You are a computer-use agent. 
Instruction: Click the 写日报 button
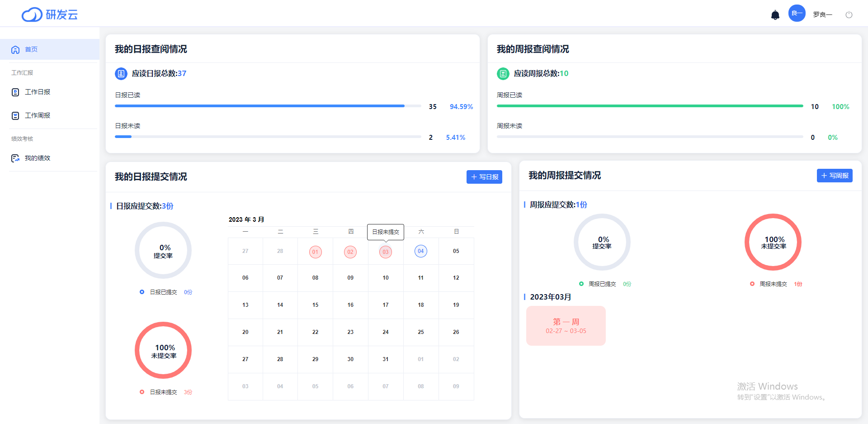[x=484, y=177]
